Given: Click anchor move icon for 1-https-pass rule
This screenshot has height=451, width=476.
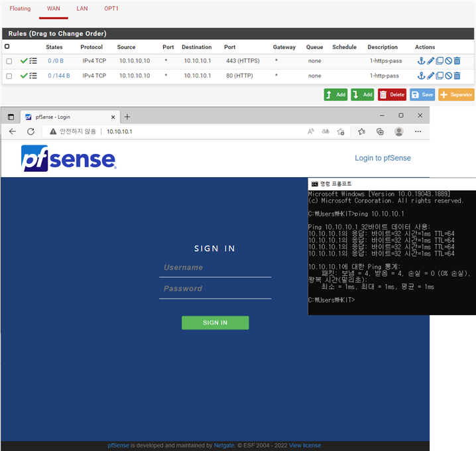Looking at the screenshot, I should click(421, 61).
